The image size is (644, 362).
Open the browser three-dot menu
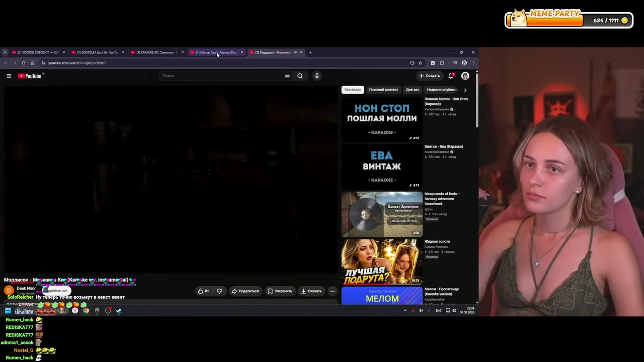[x=473, y=63]
